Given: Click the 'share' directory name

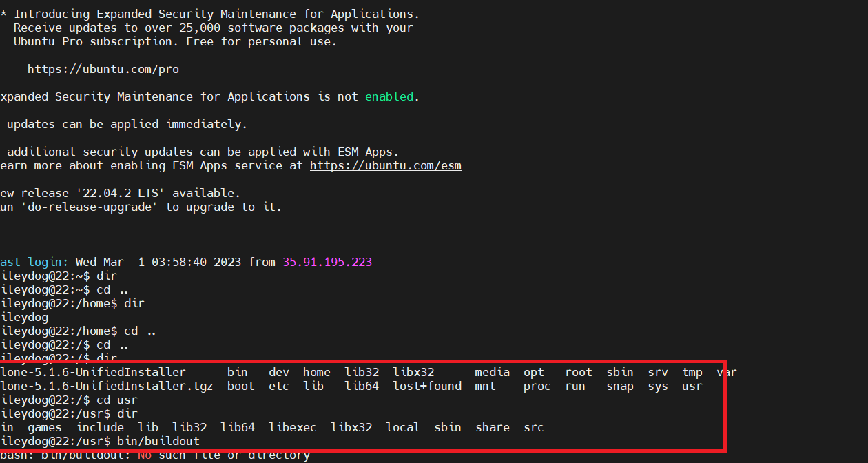Looking at the screenshot, I should click(493, 427).
